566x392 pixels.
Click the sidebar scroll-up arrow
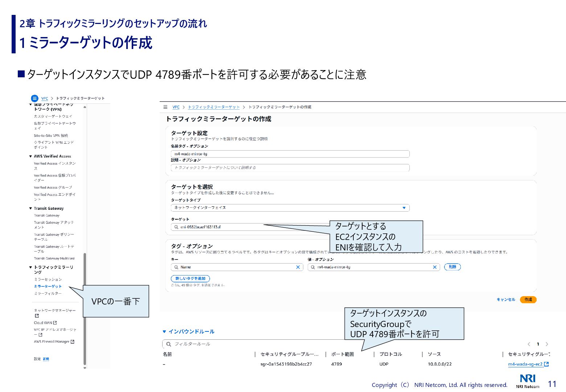tap(85, 107)
